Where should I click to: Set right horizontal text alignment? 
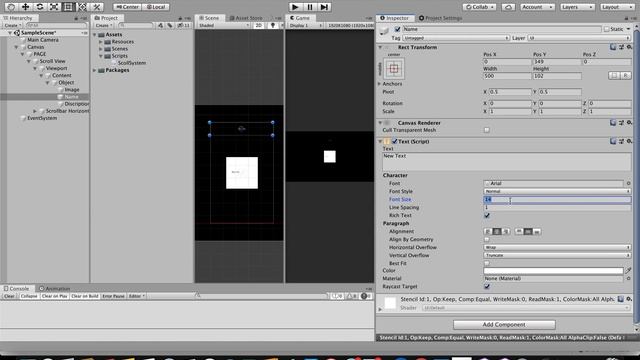(506, 231)
